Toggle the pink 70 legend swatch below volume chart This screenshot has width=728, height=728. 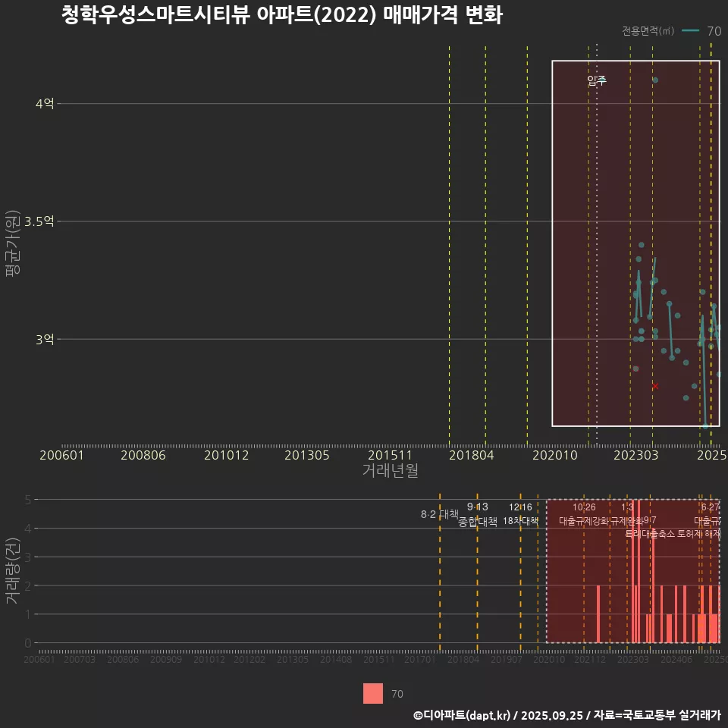372,695
